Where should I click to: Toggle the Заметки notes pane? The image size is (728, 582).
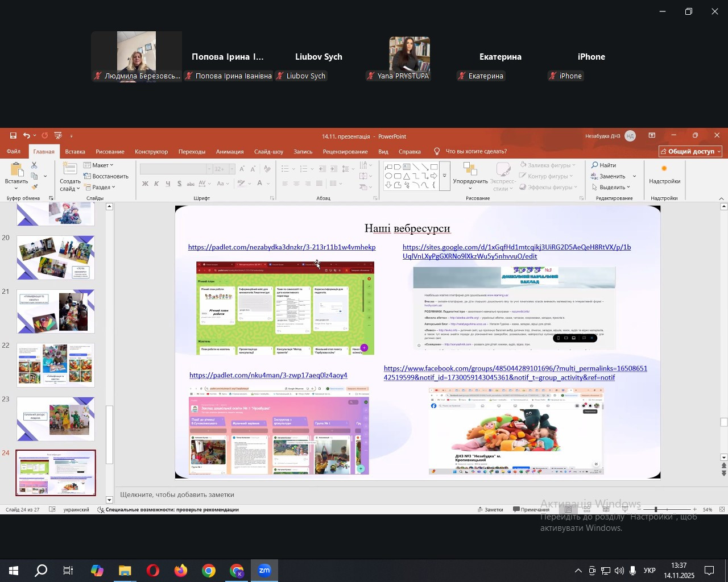(x=490, y=510)
